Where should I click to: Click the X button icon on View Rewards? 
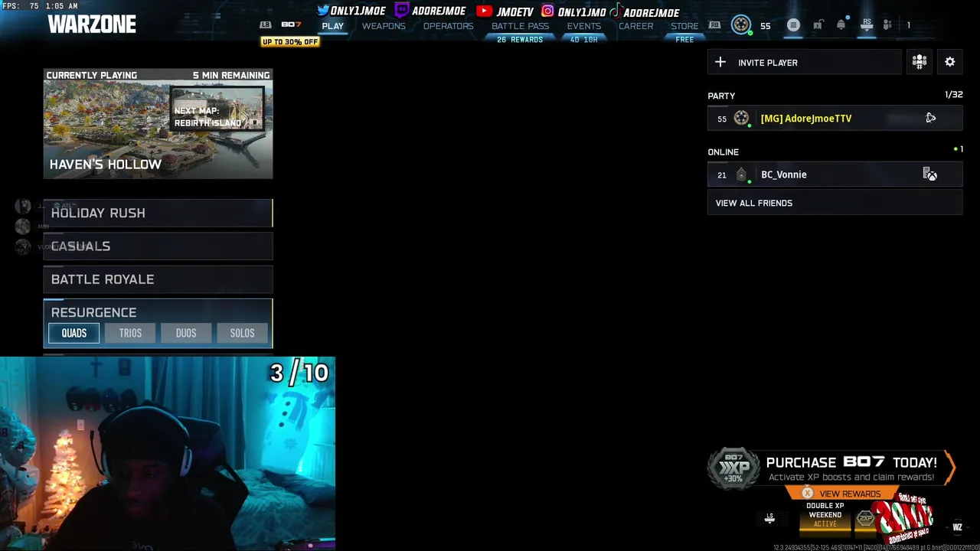pyautogui.click(x=807, y=494)
